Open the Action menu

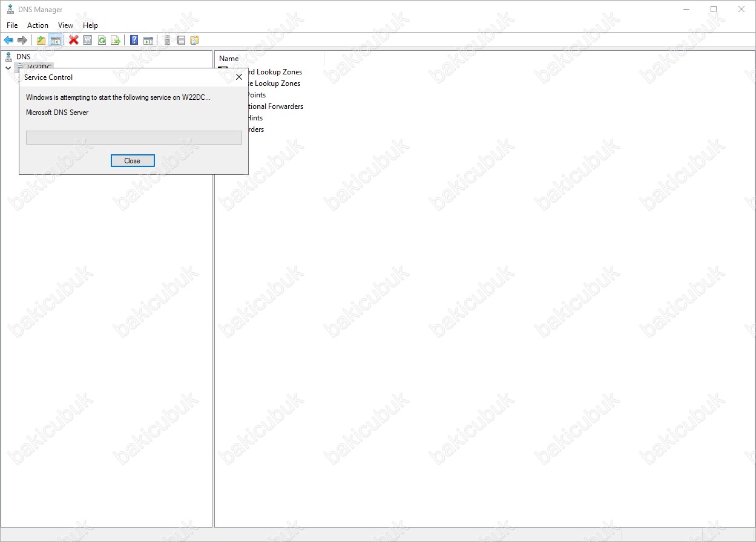click(38, 25)
